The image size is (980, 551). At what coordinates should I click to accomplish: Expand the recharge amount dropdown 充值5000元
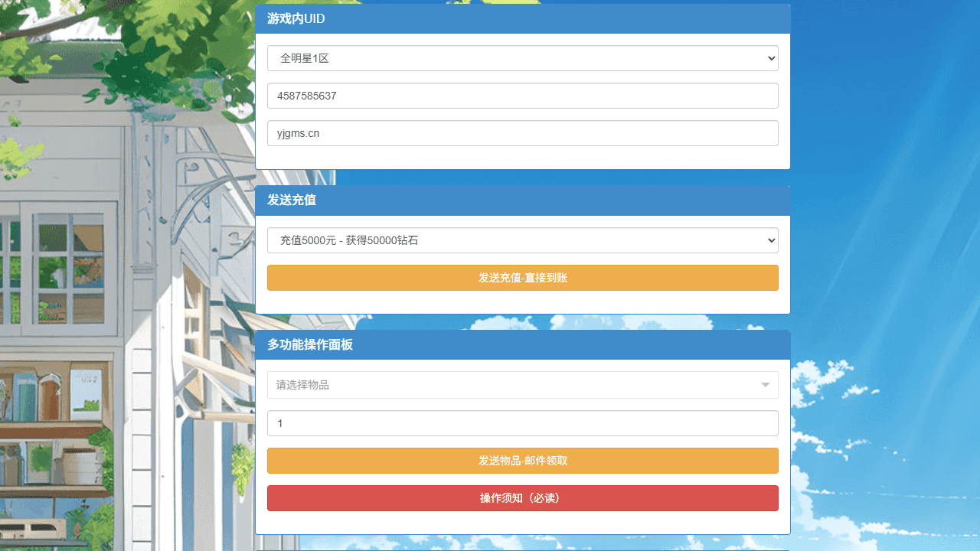pos(523,240)
